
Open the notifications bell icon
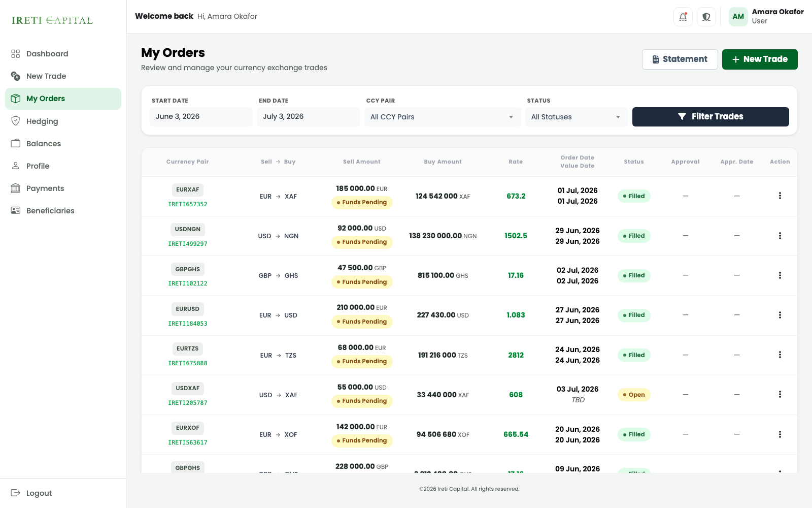pos(683,17)
